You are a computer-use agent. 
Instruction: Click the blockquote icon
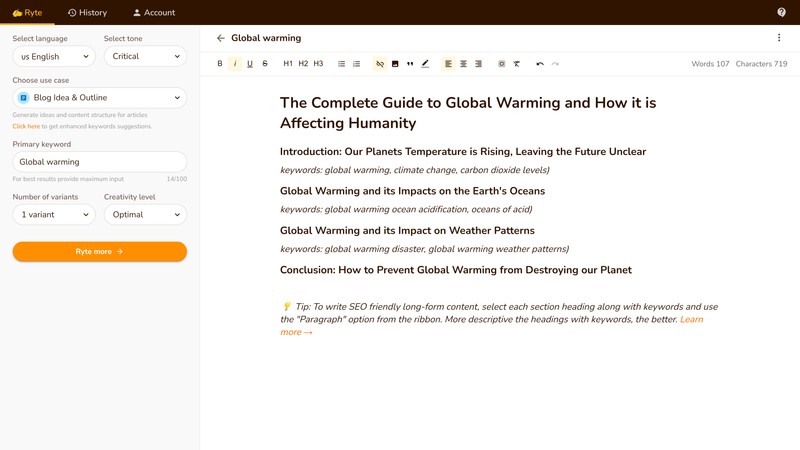[410, 64]
